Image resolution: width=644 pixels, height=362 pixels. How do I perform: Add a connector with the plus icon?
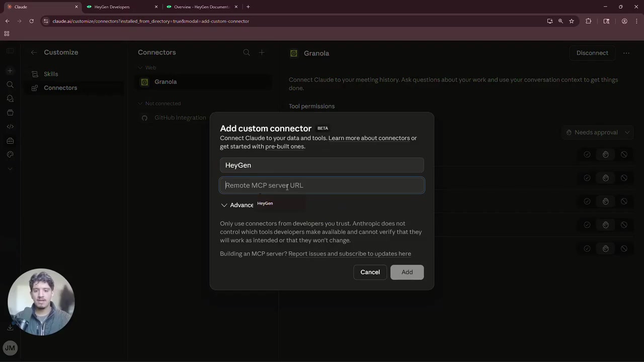262,52
